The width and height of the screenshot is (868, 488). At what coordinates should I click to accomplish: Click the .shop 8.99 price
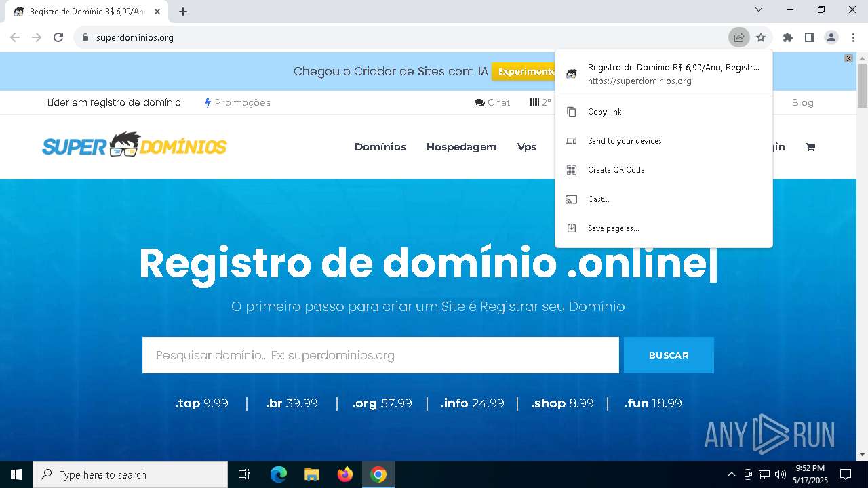[x=562, y=403]
